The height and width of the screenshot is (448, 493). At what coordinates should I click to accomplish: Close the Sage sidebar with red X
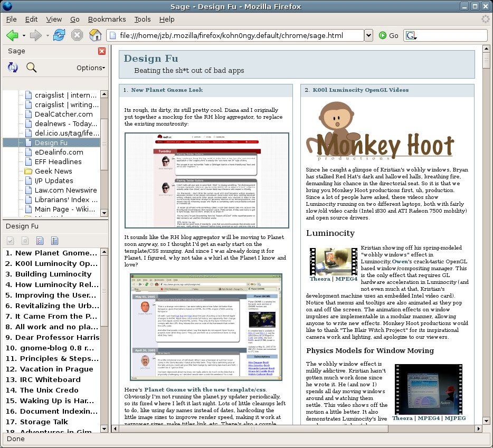pyautogui.click(x=102, y=51)
